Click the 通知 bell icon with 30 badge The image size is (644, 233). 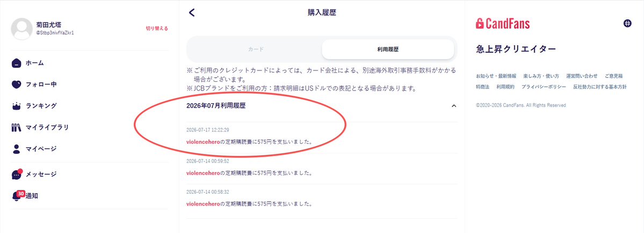pyautogui.click(x=17, y=196)
